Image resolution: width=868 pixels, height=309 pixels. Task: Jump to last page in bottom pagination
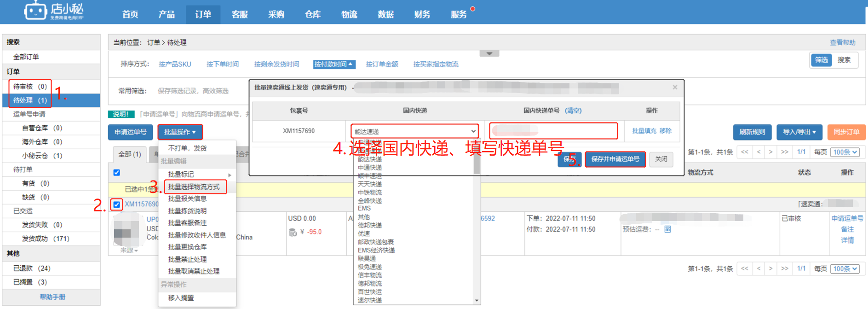click(x=784, y=268)
